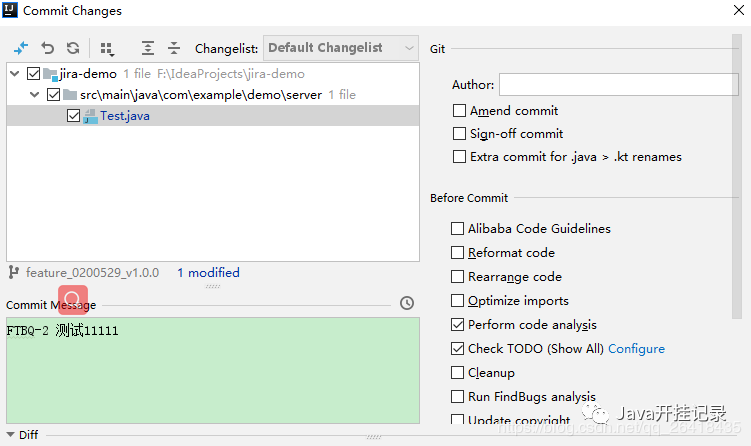Expand the Diff section

[10, 435]
